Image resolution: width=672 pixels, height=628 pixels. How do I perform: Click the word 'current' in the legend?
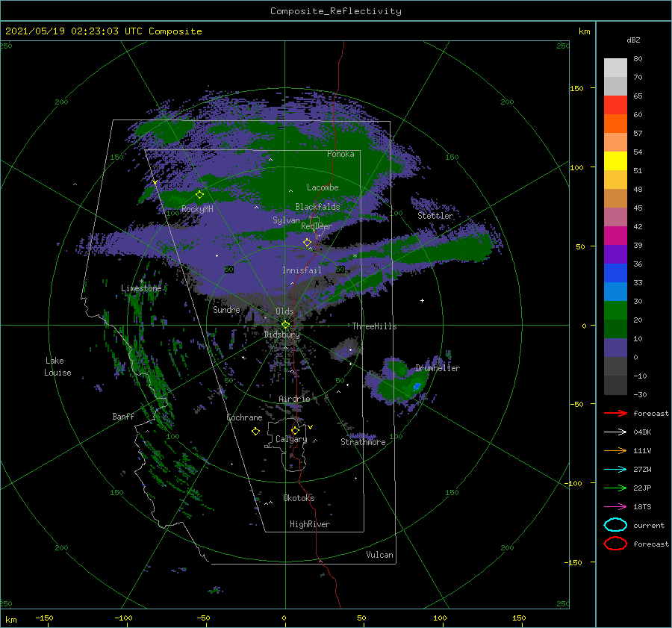click(x=649, y=525)
